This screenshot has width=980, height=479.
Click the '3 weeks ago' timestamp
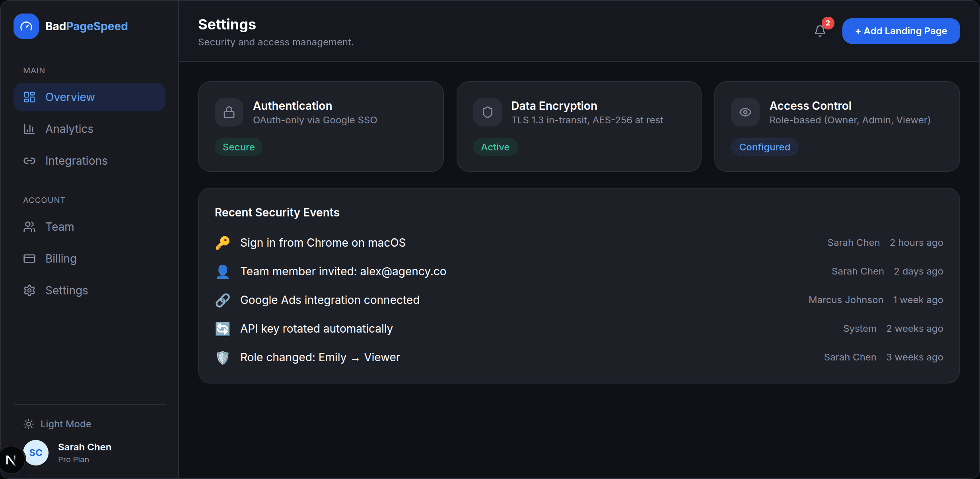[x=915, y=357]
